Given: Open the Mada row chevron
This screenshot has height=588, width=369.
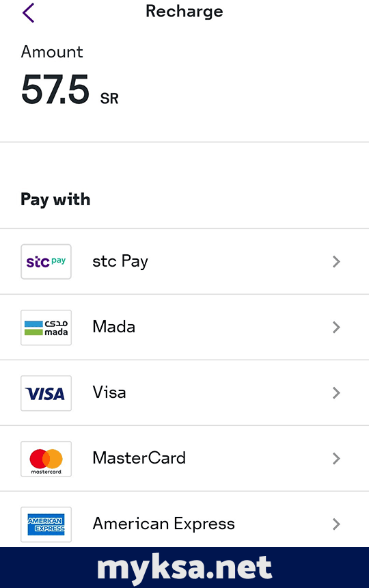Looking at the screenshot, I should pyautogui.click(x=336, y=328).
